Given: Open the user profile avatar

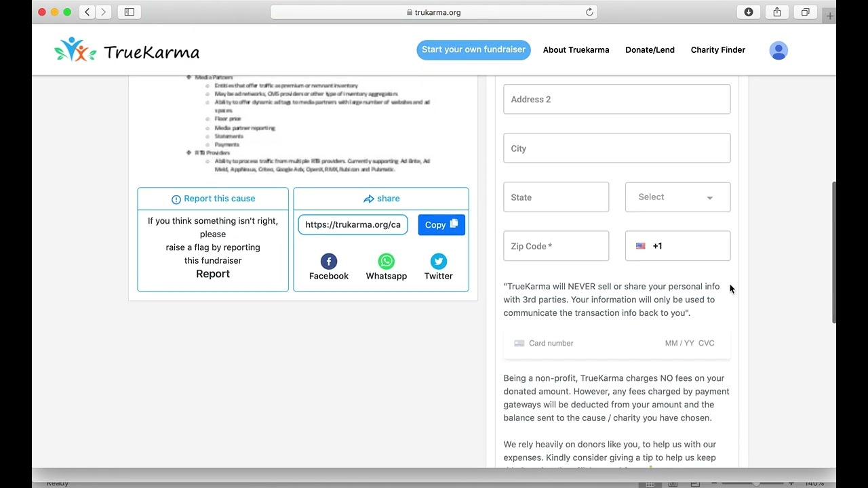Looking at the screenshot, I should pyautogui.click(x=778, y=50).
